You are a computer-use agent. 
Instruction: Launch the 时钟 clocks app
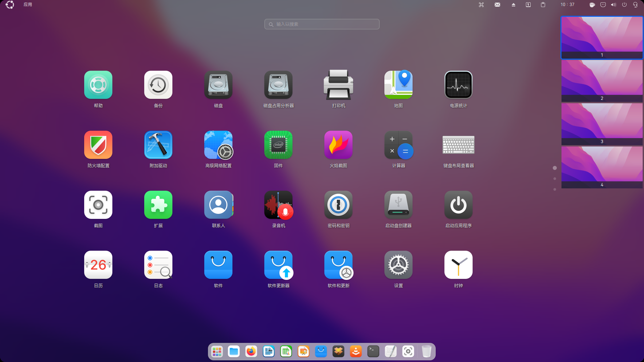[x=459, y=265]
